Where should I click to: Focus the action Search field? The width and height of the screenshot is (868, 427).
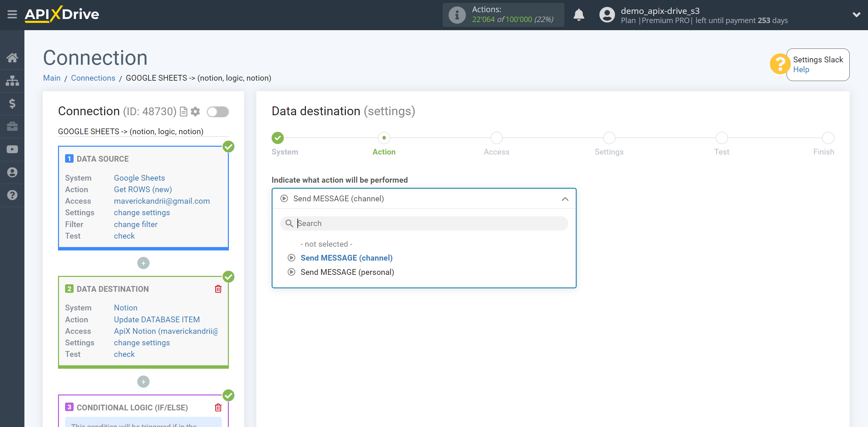coord(424,223)
